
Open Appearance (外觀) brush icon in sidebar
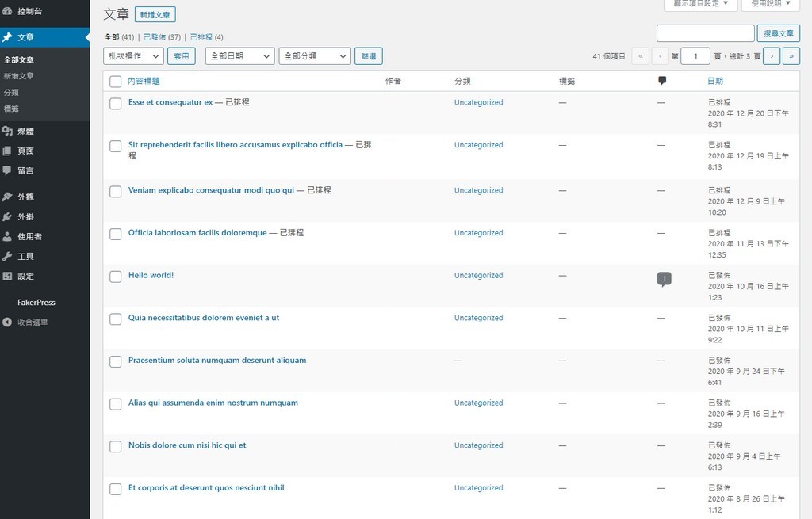point(7,197)
